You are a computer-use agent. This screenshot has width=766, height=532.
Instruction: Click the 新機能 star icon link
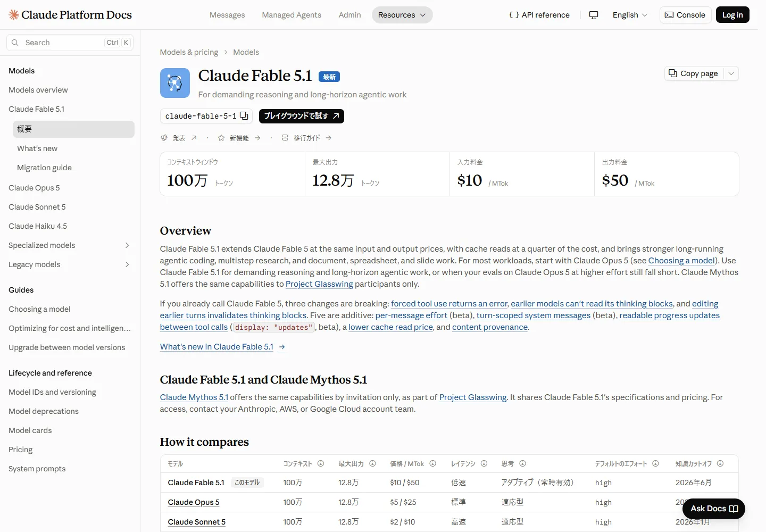(x=221, y=138)
